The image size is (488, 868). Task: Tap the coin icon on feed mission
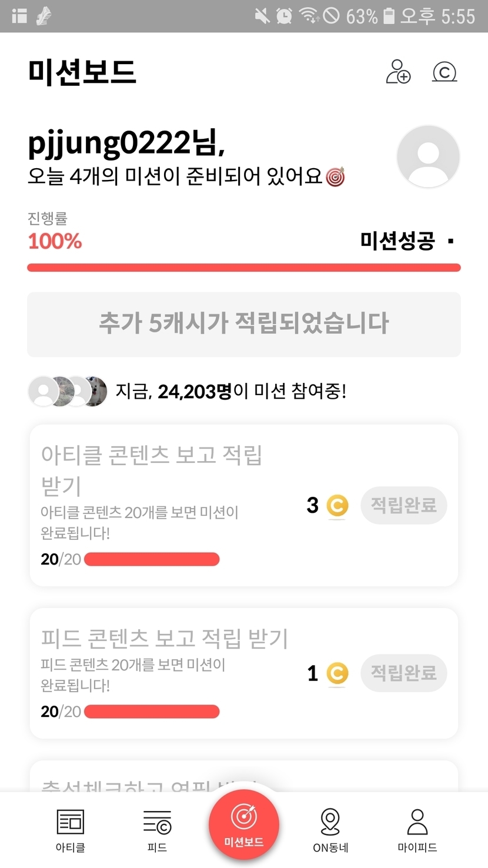coord(337,673)
